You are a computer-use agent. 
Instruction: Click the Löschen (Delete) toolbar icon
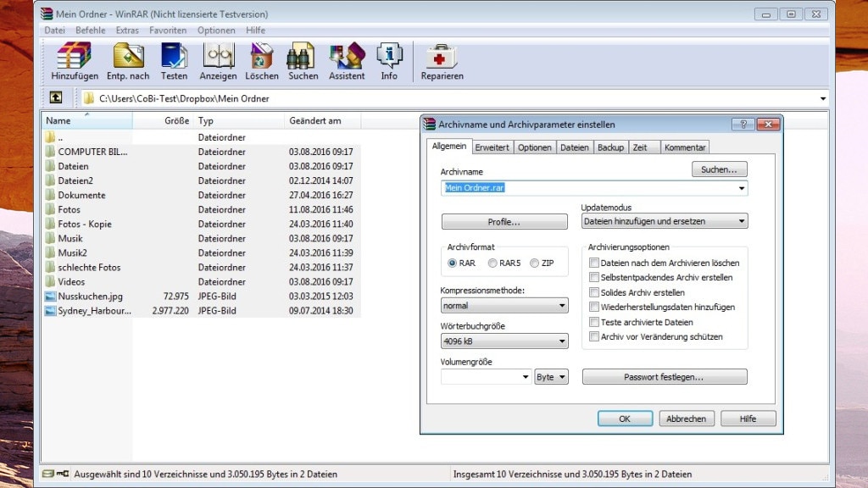click(x=261, y=56)
